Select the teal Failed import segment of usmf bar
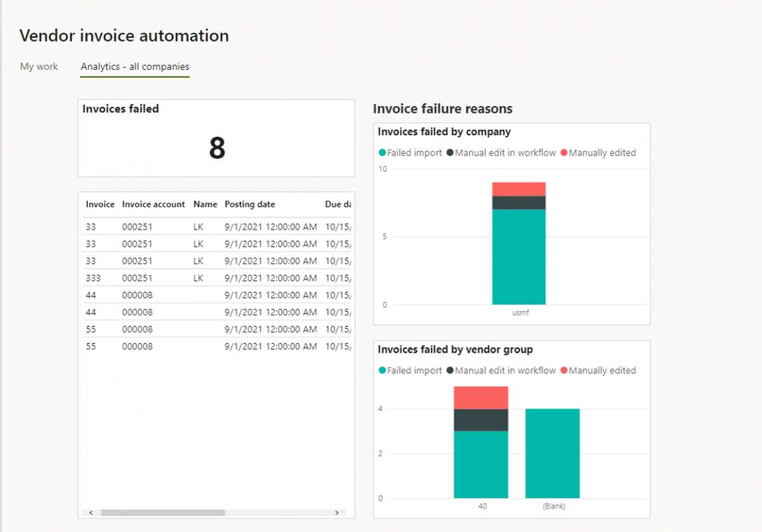The height and width of the screenshot is (532, 762). (519, 257)
